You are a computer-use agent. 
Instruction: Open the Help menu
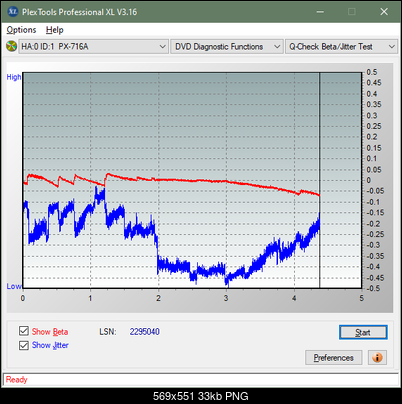coord(55,30)
